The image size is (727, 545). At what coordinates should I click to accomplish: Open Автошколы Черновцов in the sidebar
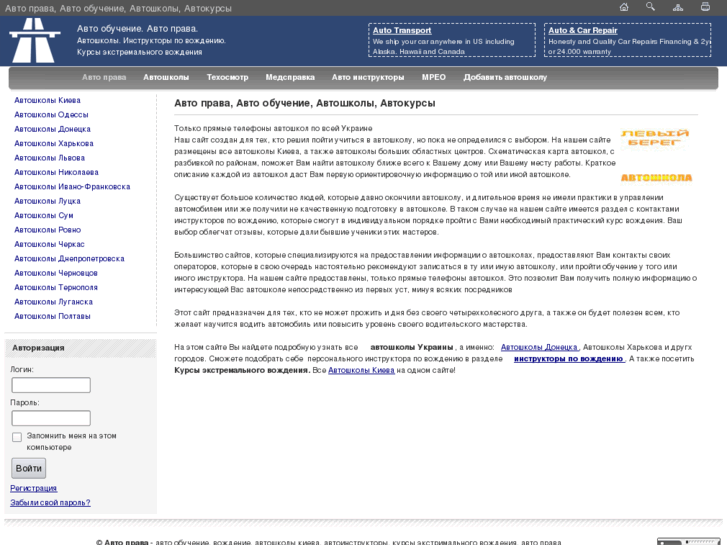(56, 273)
